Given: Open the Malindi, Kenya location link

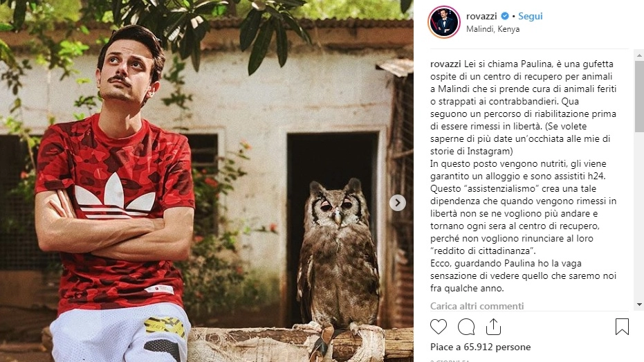Looking at the screenshot, I should (x=493, y=29).
